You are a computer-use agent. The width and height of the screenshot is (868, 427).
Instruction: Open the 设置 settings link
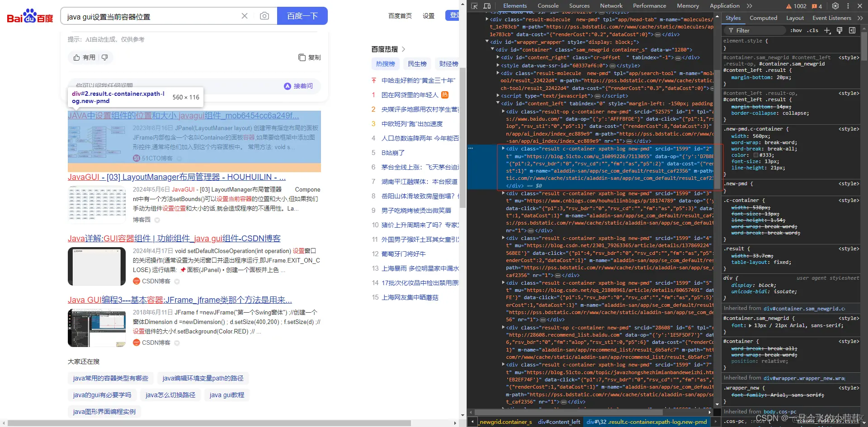point(429,16)
